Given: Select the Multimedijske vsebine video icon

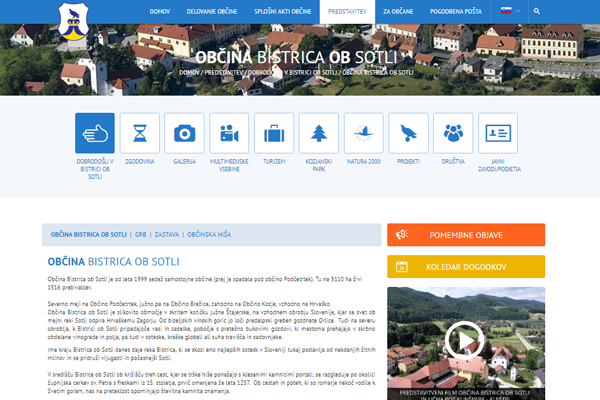Looking at the screenshot, I should tap(230, 133).
